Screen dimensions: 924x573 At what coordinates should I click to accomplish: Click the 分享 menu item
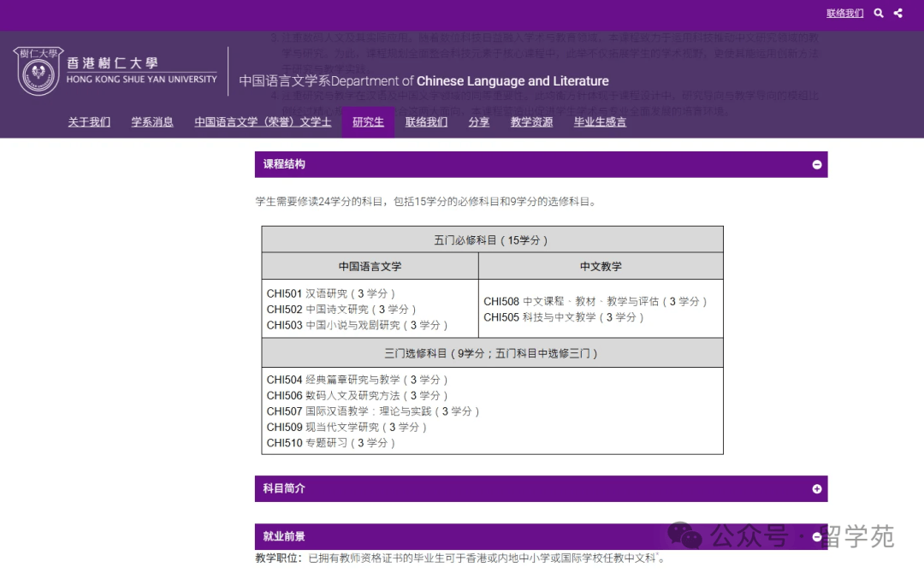point(479,122)
